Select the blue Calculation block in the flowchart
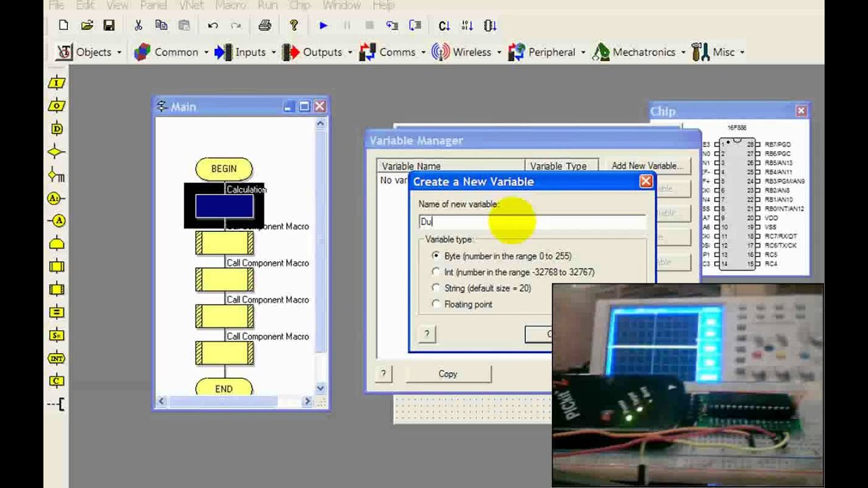 point(224,206)
